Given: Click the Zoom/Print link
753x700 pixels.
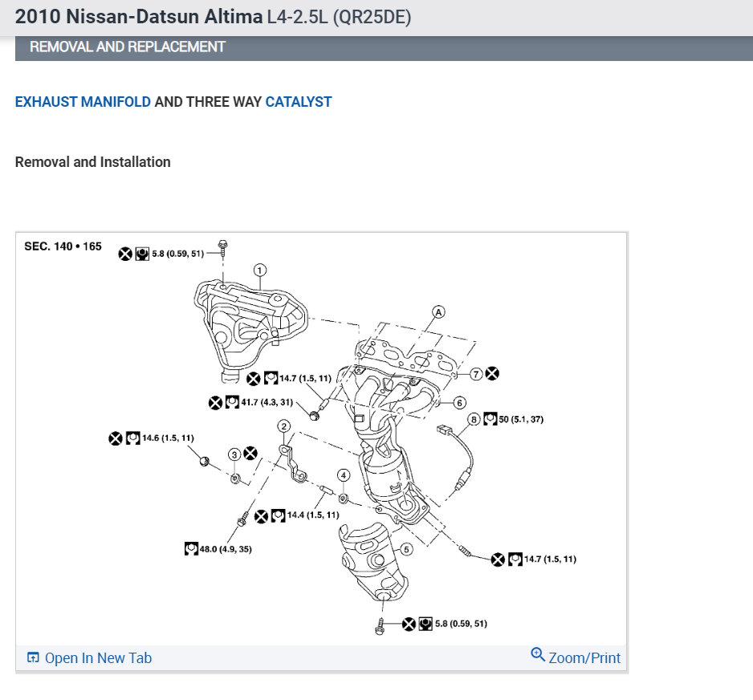Looking at the screenshot, I should tap(584, 657).
